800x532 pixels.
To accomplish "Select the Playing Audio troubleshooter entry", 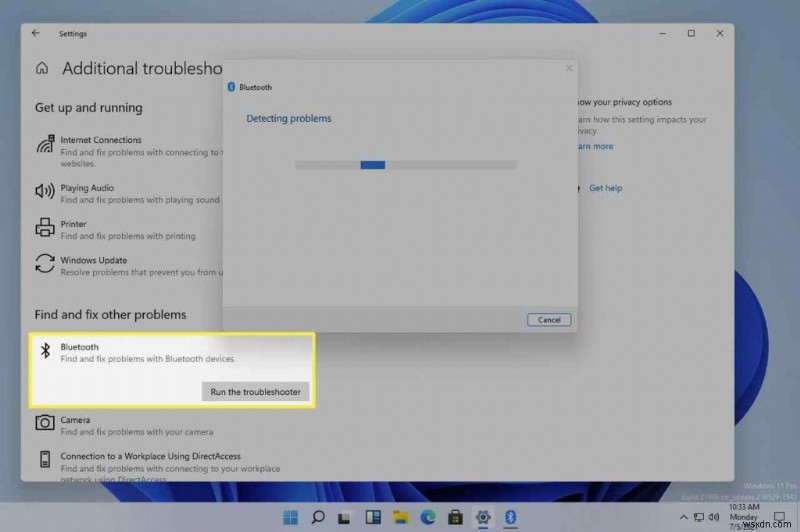I will point(128,194).
